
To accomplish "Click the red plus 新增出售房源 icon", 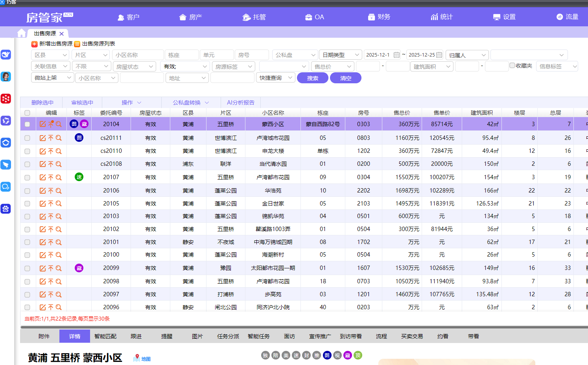I will [x=34, y=44].
